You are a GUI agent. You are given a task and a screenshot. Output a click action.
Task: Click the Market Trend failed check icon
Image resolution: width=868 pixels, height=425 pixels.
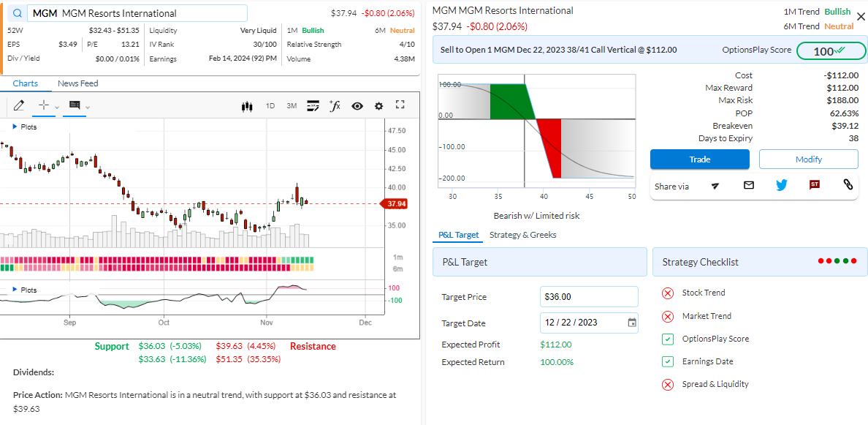[x=668, y=317]
